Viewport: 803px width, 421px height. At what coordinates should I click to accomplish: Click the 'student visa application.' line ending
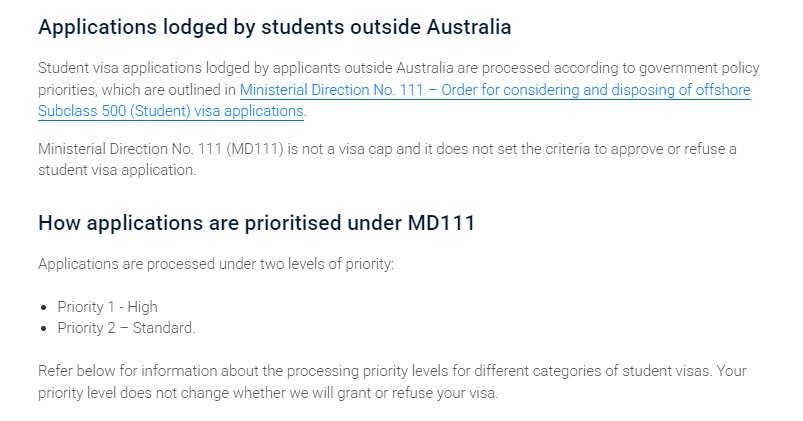[x=118, y=170]
